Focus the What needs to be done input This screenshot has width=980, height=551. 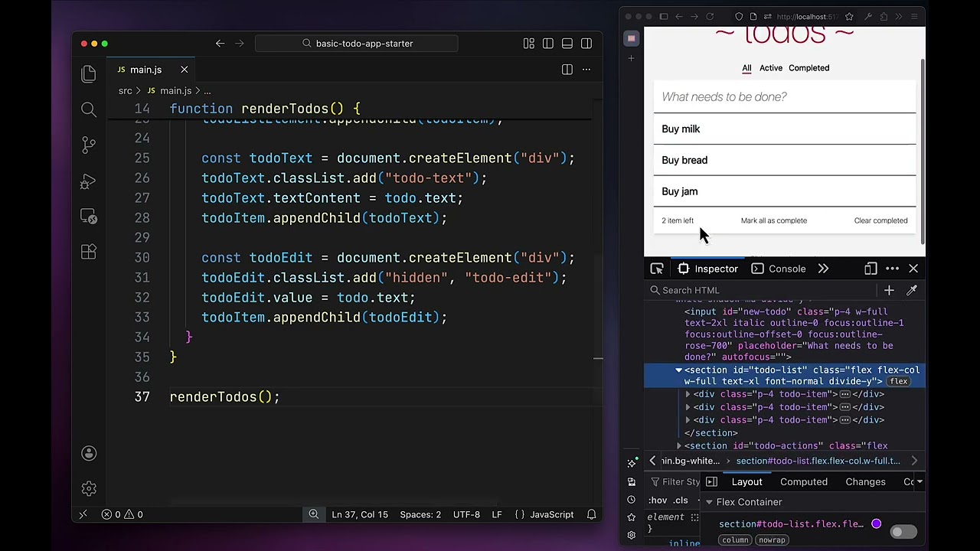[x=785, y=97]
